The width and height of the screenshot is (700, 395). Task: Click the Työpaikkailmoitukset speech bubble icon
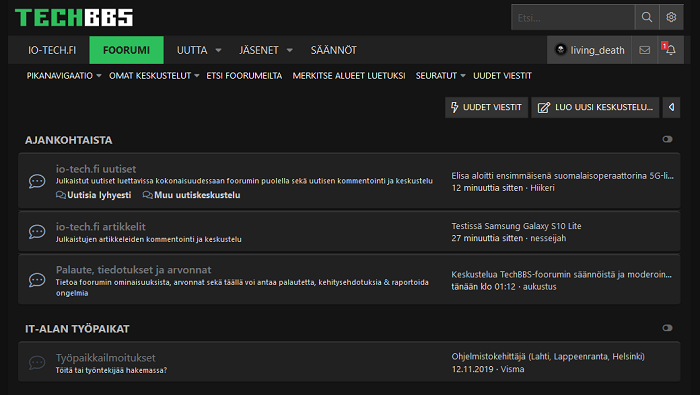coord(37,362)
